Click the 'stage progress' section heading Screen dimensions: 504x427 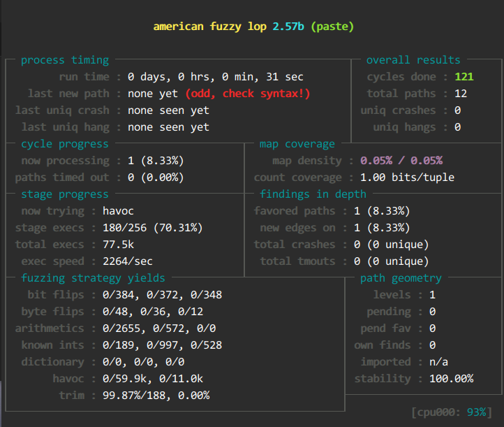click(65, 194)
